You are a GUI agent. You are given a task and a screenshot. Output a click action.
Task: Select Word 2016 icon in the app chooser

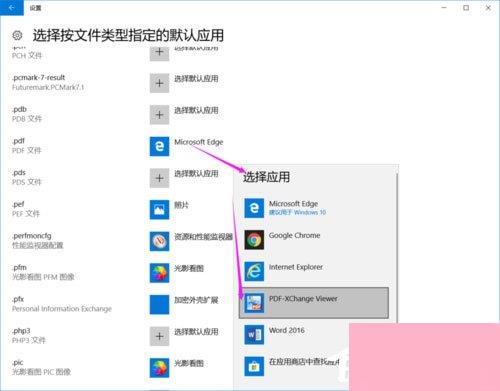click(x=254, y=335)
